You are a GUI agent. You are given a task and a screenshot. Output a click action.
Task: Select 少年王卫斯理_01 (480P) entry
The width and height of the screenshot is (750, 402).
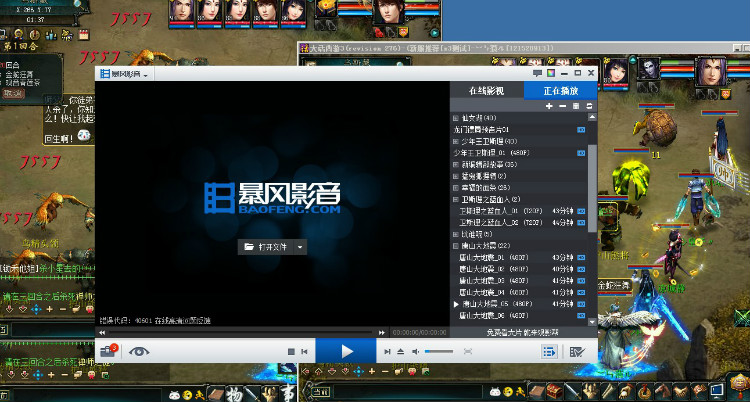click(519, 153)
